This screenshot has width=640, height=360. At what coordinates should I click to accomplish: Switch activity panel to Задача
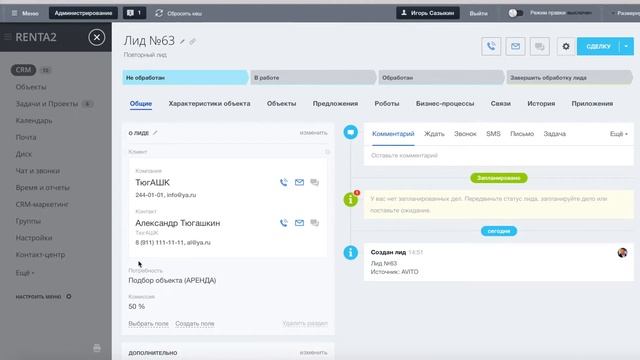coord(554,134)
